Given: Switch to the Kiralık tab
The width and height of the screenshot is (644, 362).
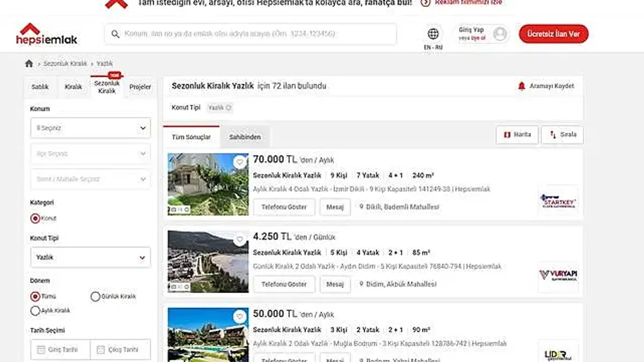Looking at the screenshot, I should pyautogui.click(x=74, y=87).
